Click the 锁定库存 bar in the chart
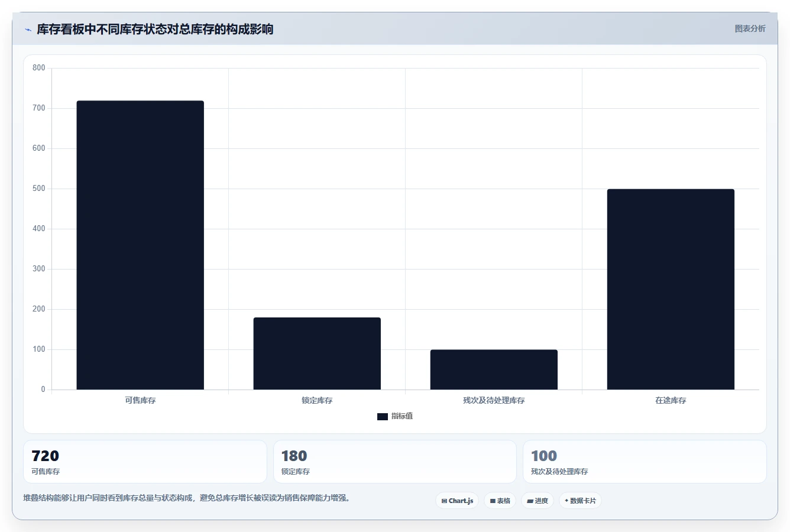 point(317,353)
